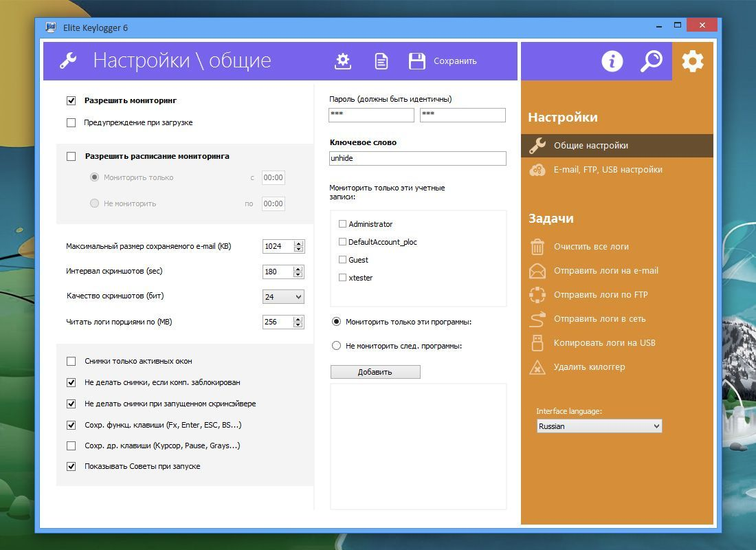The image size is (756, 550).
Task: Open the magnifier search icon
Action: click(x=652, y=61)
